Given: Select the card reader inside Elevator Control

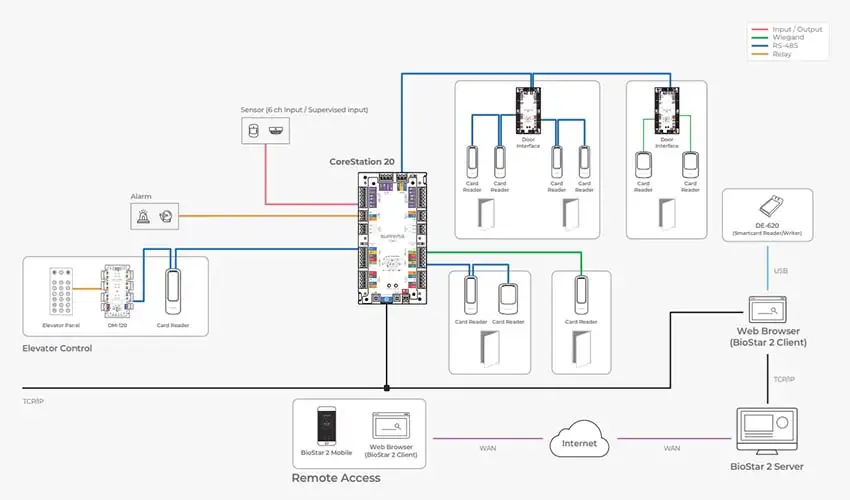Looking at the screenshot, I should click(173, 292).
